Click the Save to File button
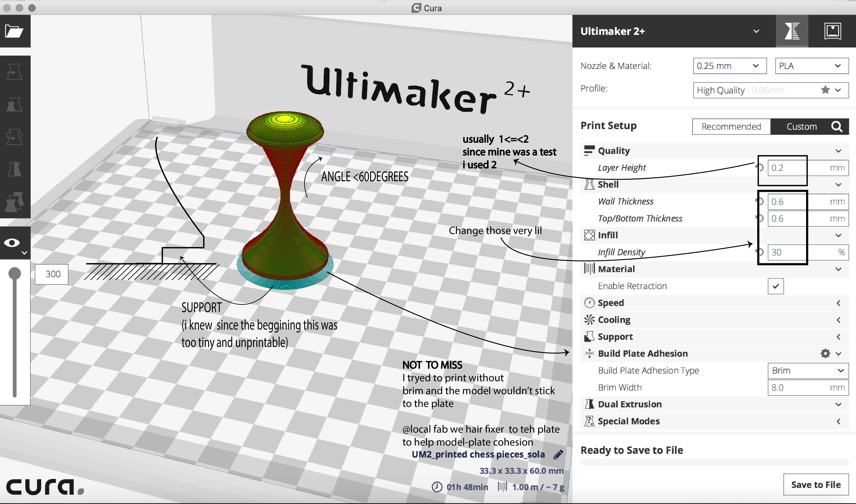Image resolution: width=856 pixels, height=504 pixels. click(x=816, y=485)
